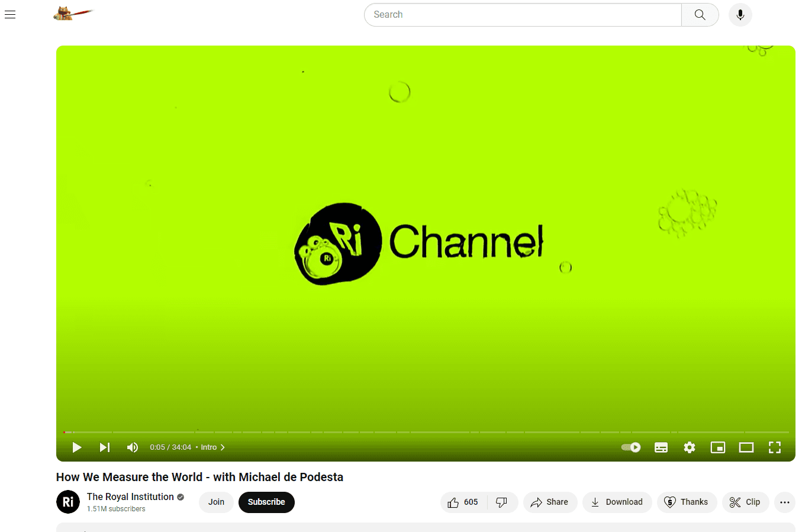Like the video with 605 likes
802x532 pixels.
click(463, 502)
